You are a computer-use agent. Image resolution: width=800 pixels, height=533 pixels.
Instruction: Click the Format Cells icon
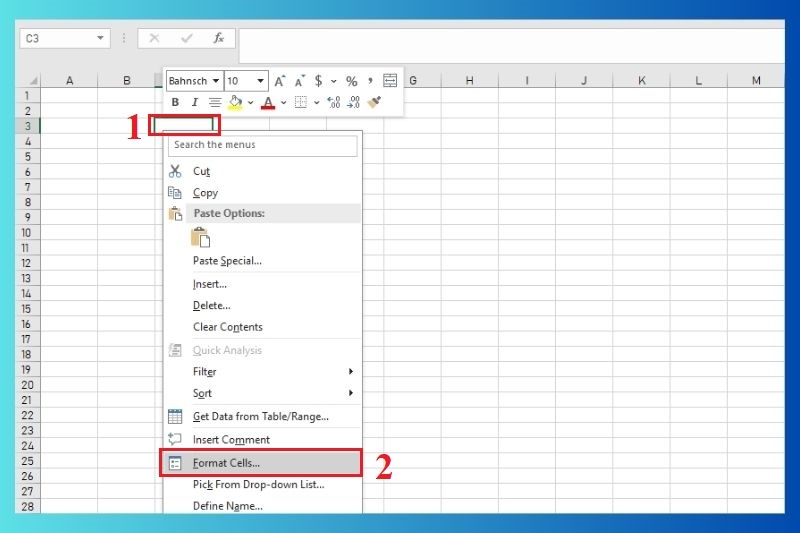point(175,463)
